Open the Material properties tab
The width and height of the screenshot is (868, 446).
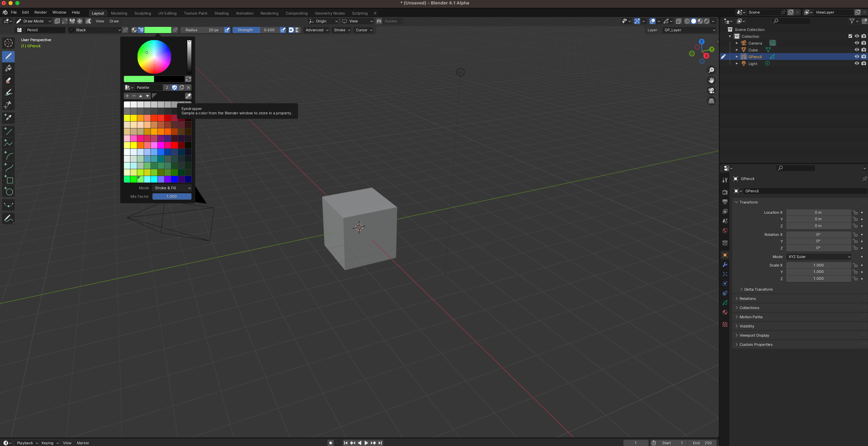[x=725, y=312]
